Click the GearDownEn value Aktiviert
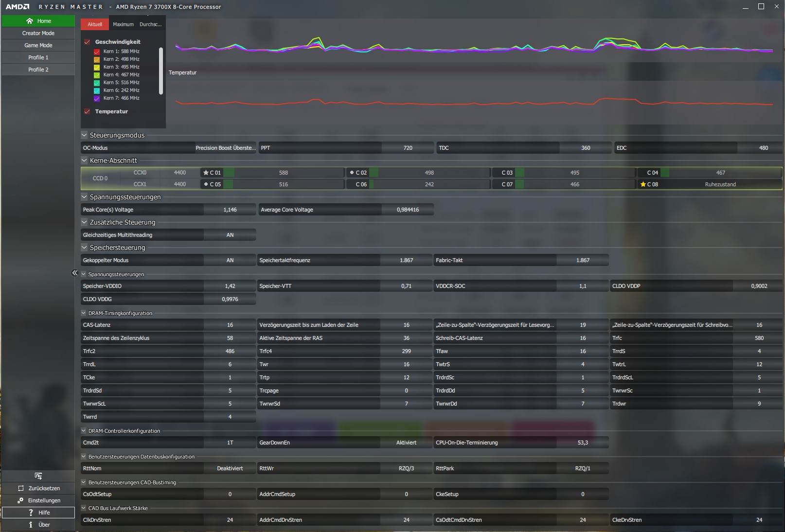 [407, 443]
